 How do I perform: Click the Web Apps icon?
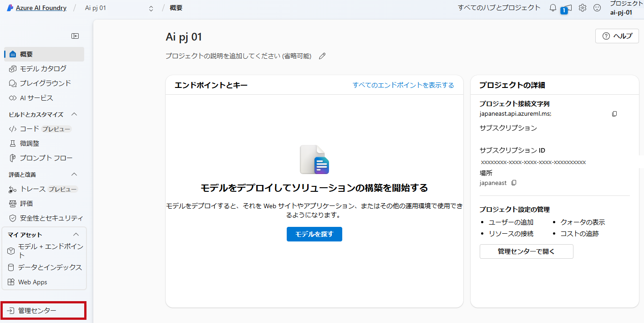pyautogui.click(x=11, y=282)
